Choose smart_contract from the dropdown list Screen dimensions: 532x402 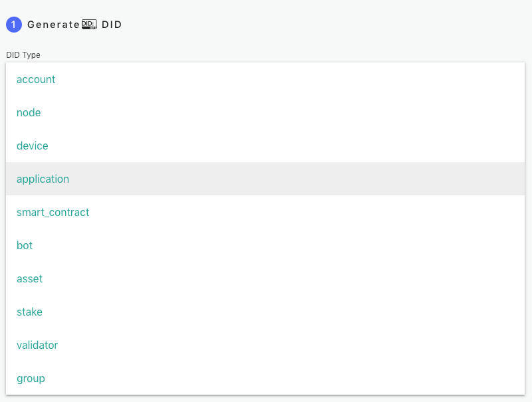53,212
